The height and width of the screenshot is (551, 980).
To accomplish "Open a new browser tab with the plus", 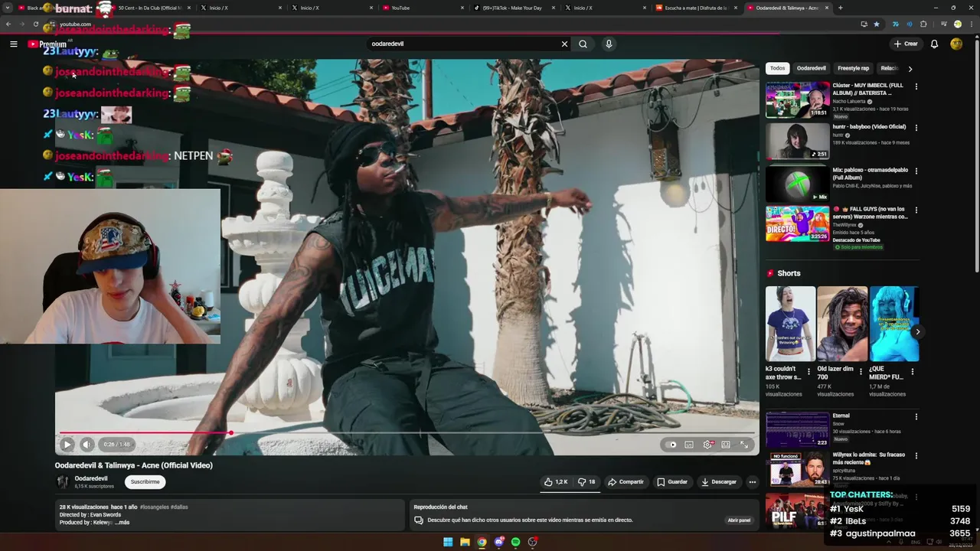I will tap(841, 8).
